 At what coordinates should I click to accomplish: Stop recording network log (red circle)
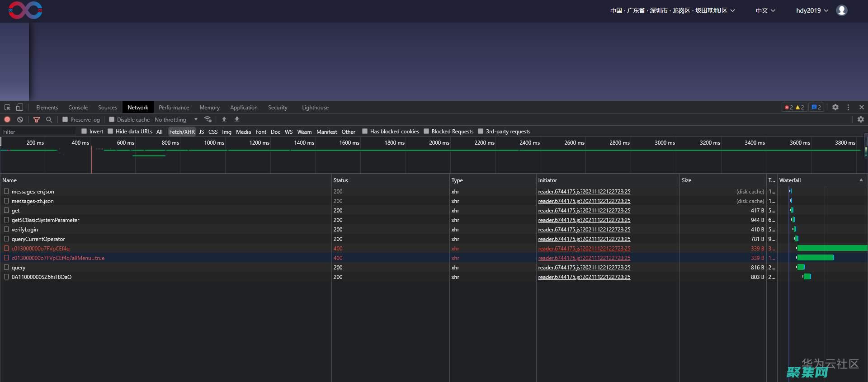(x=7, y=120)
